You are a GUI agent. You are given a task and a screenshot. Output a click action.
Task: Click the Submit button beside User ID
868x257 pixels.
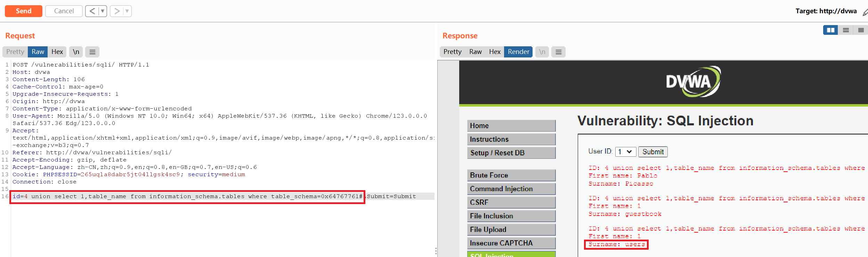click(x=653, y=152)
